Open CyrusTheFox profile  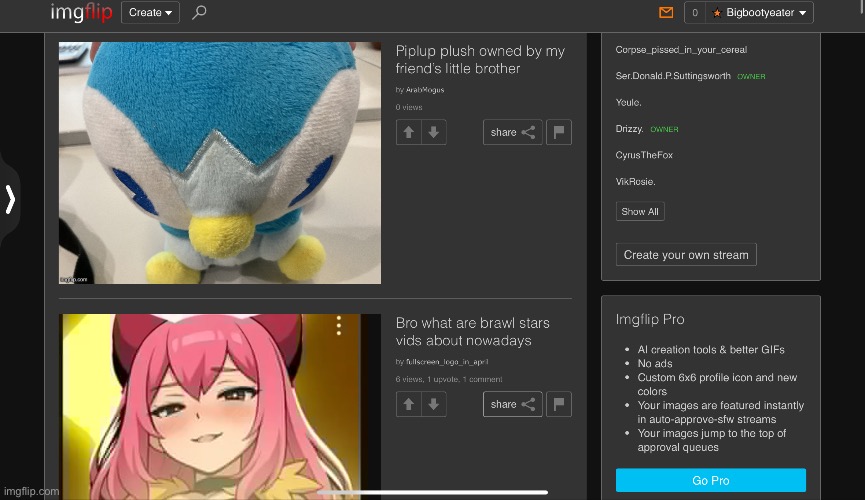point(644,155)
